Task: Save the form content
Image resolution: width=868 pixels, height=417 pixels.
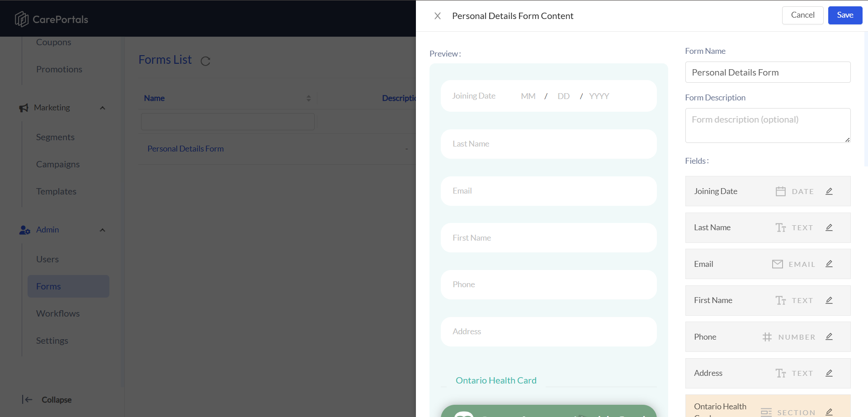Action: coord(845,15)
